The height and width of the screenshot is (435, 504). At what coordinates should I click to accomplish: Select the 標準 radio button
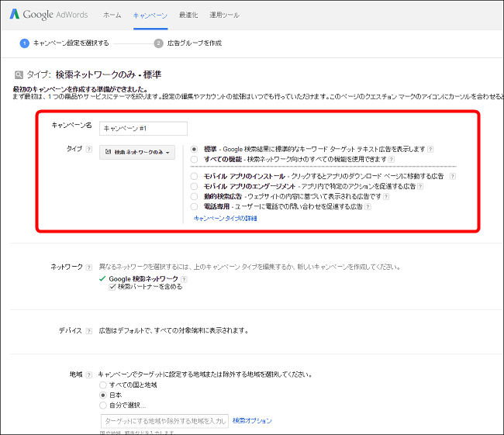click(x=194, y=149)
